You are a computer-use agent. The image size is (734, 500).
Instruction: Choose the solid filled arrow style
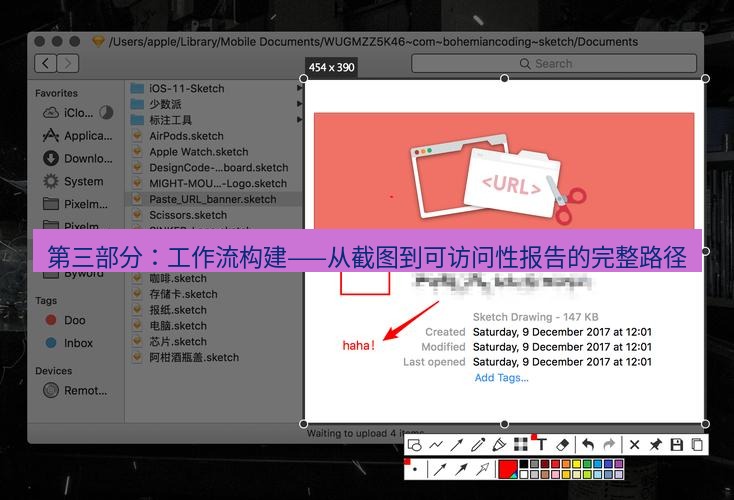461,469
